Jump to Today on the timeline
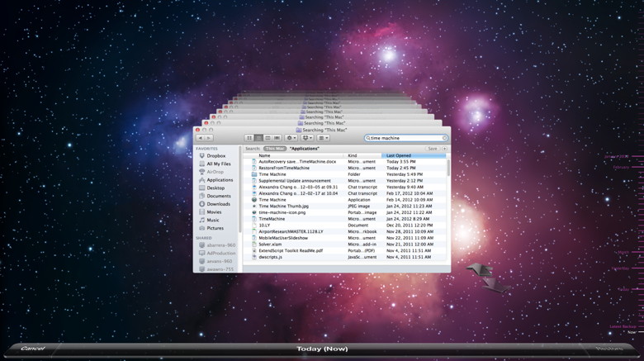This screenshot has height=361, width=644. point(623,289)
